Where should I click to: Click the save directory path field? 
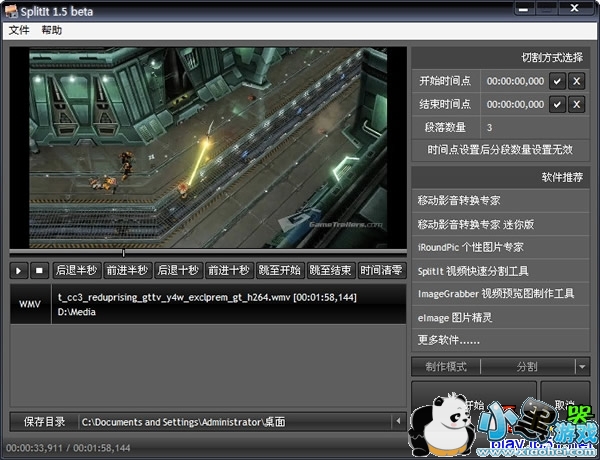235,422
